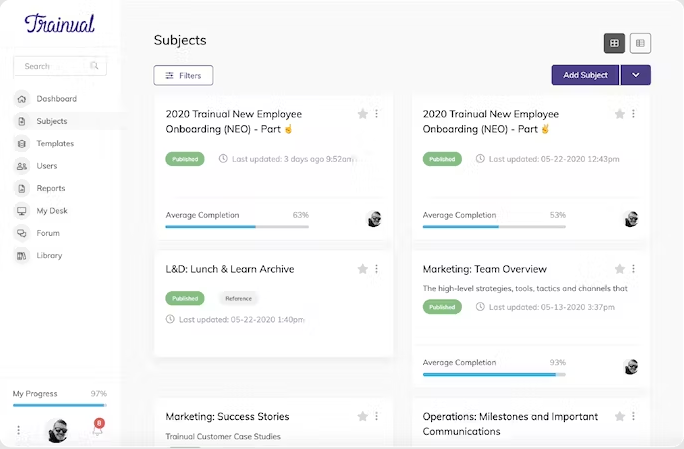The width and height of the screenshot is (684, 449).
Task: Click the Templates icon in sidebar
Action: coord(21,144)
